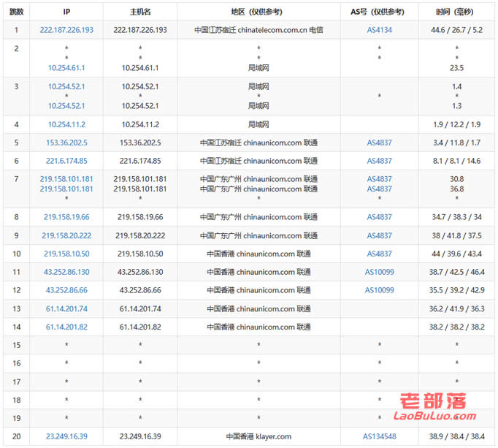Open the AS4134 link
The height and width of the screenshot is (448, 498).
tap(379, 30)
